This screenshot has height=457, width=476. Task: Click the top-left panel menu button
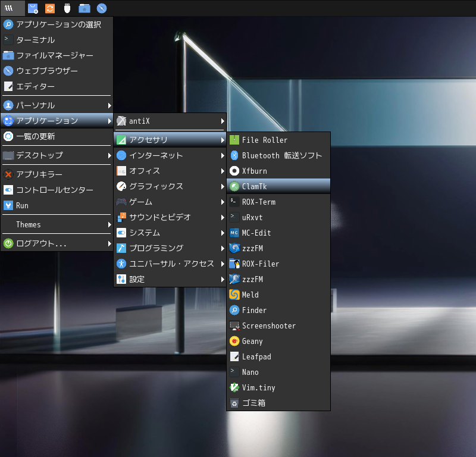(10, 8)
